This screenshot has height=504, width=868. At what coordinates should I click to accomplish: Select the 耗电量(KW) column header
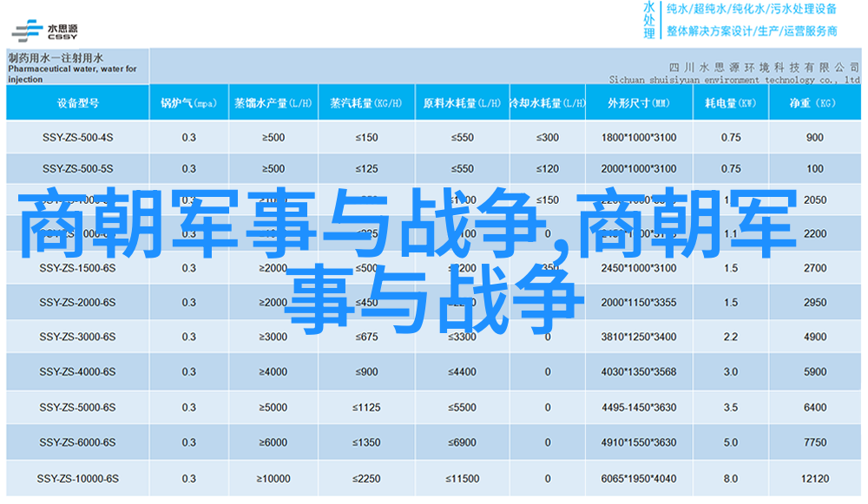coord(730,103)
